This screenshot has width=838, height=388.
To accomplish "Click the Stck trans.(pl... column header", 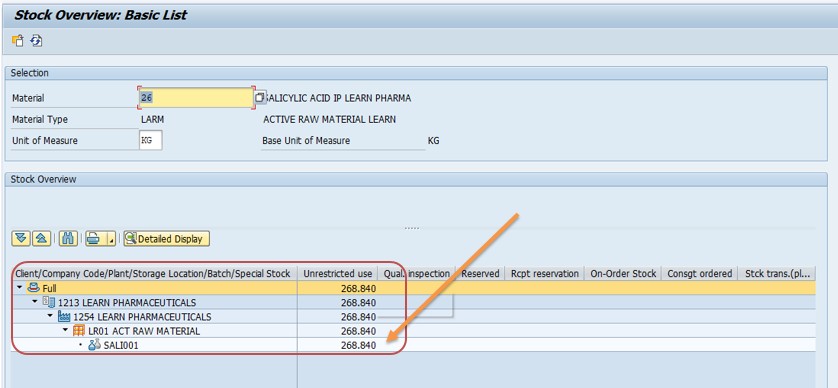I will (x=777, y=274).
